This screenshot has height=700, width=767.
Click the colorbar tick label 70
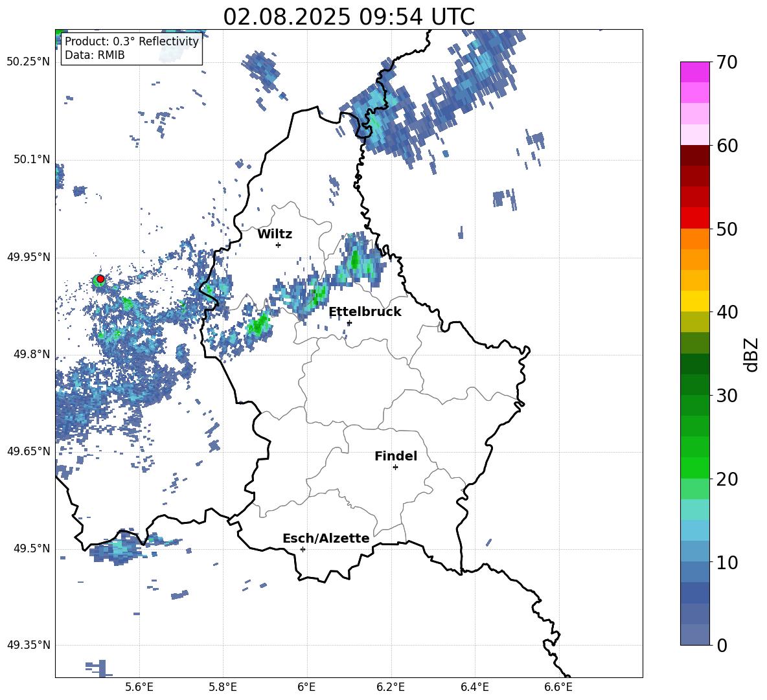tap(726, 63)
